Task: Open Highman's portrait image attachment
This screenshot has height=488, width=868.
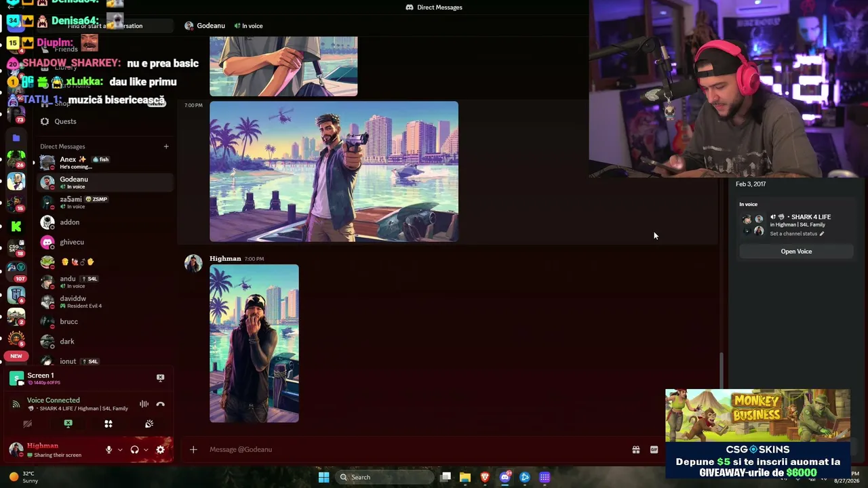Action: tap(254, 344)
